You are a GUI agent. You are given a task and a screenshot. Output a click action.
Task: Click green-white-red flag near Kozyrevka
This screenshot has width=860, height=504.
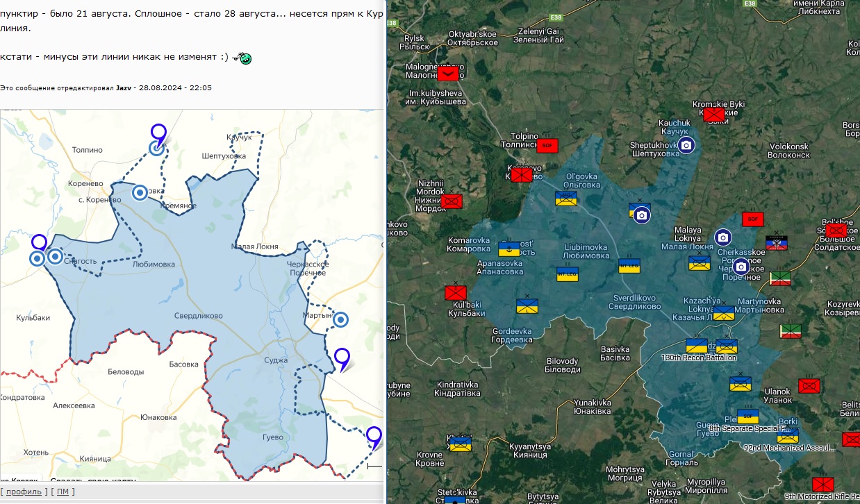pos(791,330)
